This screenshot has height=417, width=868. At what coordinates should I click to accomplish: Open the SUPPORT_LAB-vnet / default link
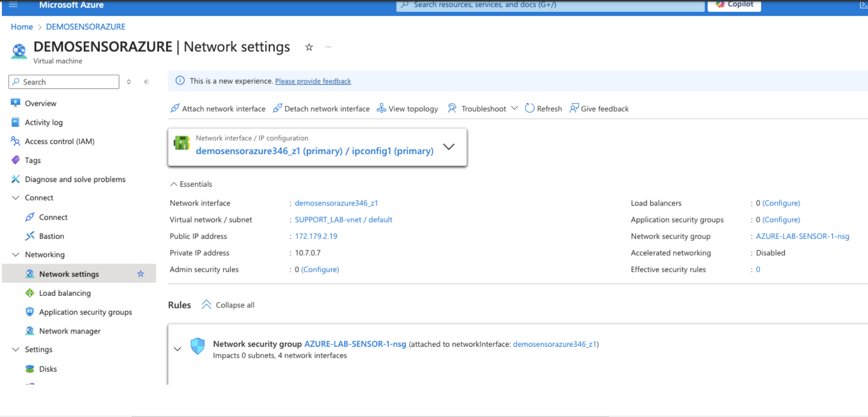pos(343,219)
